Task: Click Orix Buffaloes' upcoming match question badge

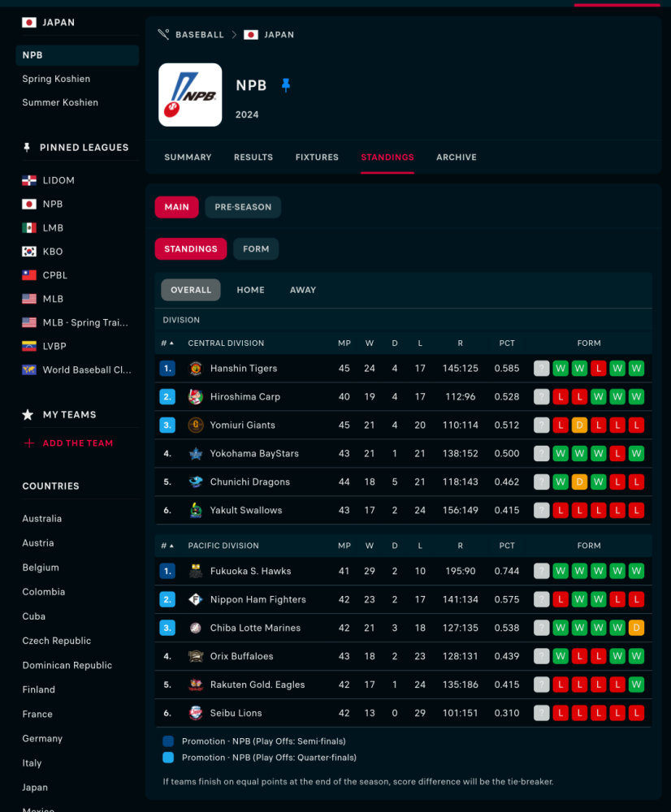Action: coord(542,656)
